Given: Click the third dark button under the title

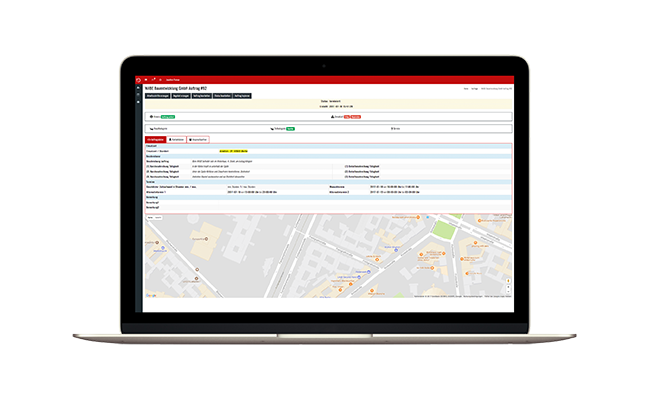Looking at the screenshot, I should [201, 96].
